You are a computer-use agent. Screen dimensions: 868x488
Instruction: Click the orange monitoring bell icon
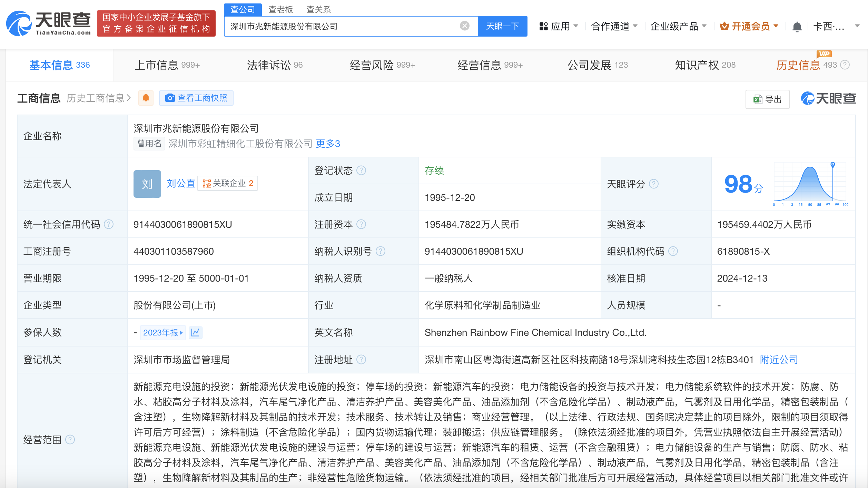[x=146, y=98]
